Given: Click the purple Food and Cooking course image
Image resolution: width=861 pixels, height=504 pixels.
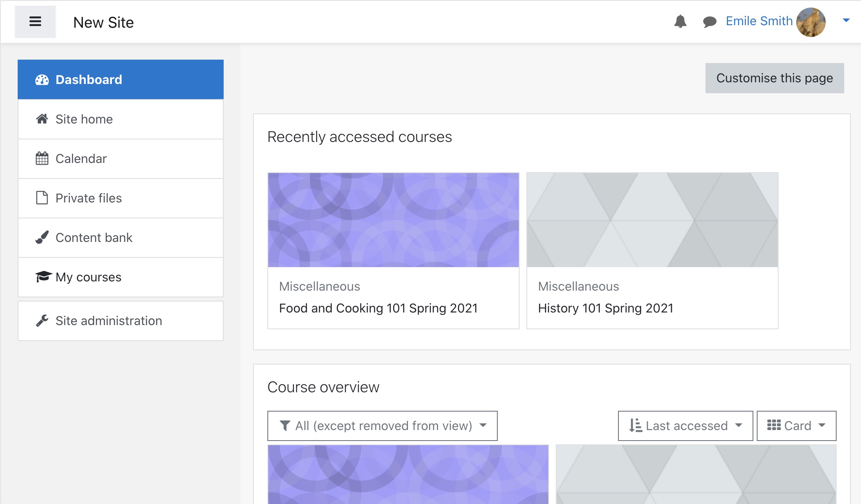Looking at the screenshot, I should [393, 220].
